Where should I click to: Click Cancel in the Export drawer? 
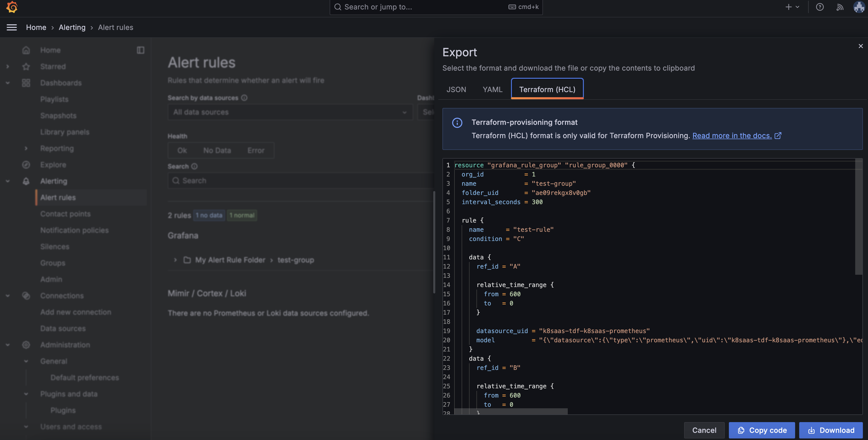704,430
